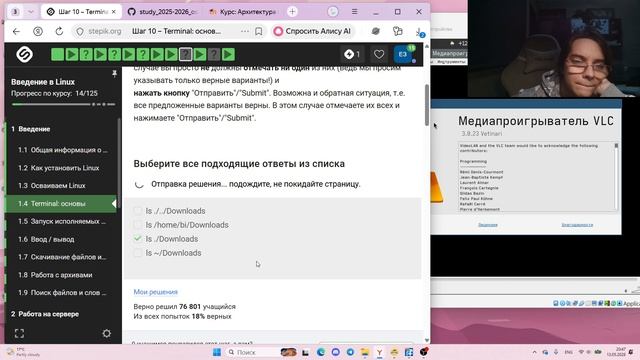640x360 pixels.
Task: Bookmark the page with the bookmark icon
Action: 258,31
